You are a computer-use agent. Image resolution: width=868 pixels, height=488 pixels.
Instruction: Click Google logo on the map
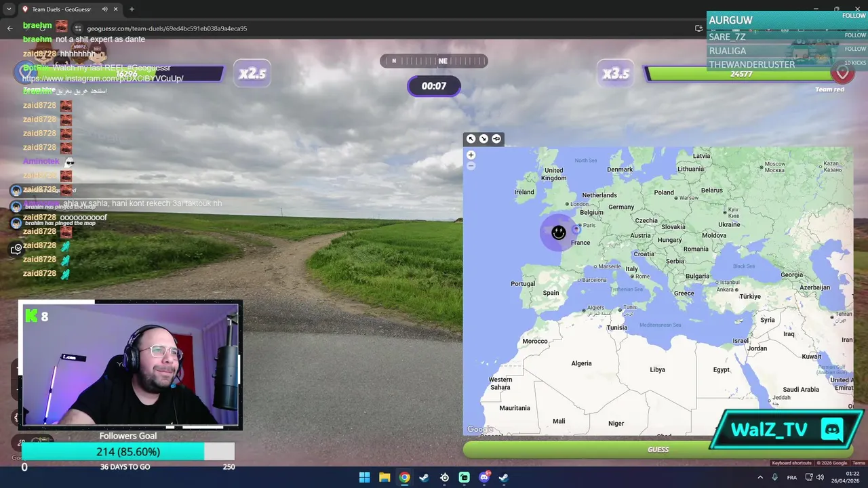point(480,430)
